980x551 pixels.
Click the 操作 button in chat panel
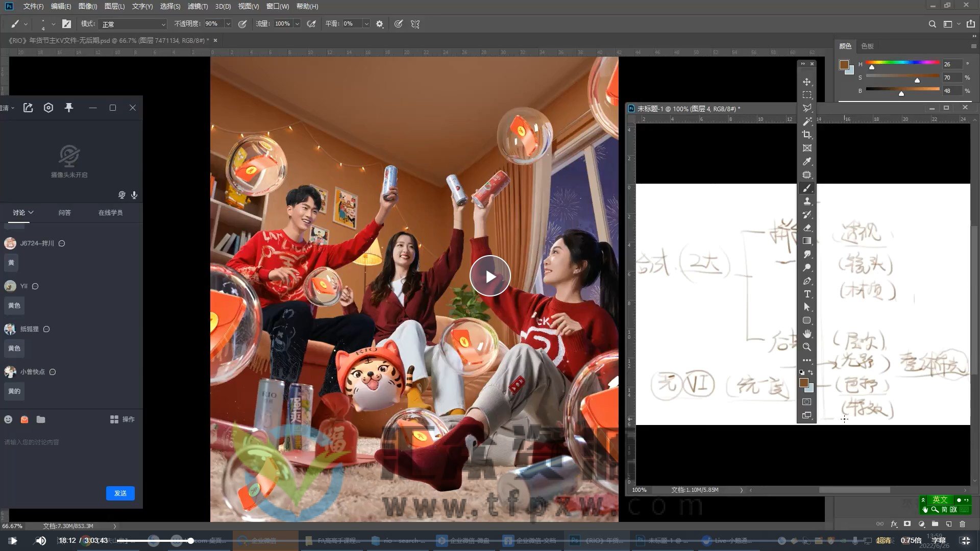(x=122, y=419)
